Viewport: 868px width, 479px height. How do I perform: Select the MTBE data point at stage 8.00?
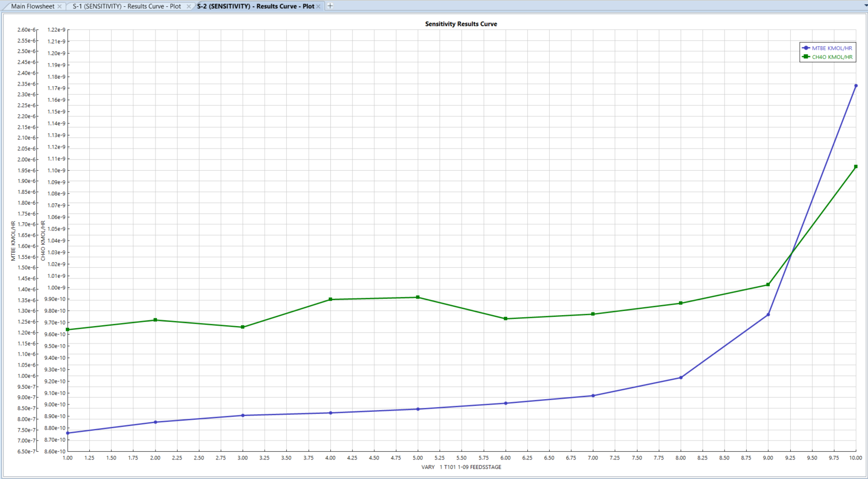click(681, 378)
